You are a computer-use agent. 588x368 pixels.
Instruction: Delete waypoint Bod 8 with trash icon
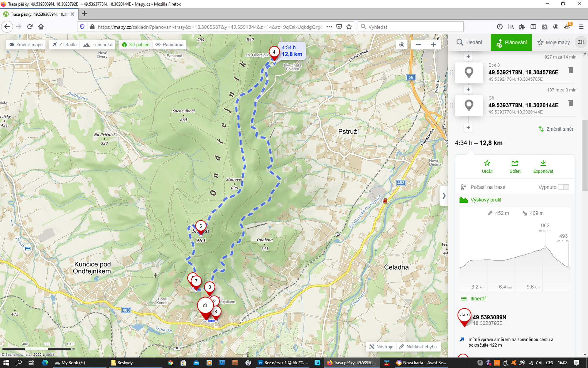pos(571,70)
